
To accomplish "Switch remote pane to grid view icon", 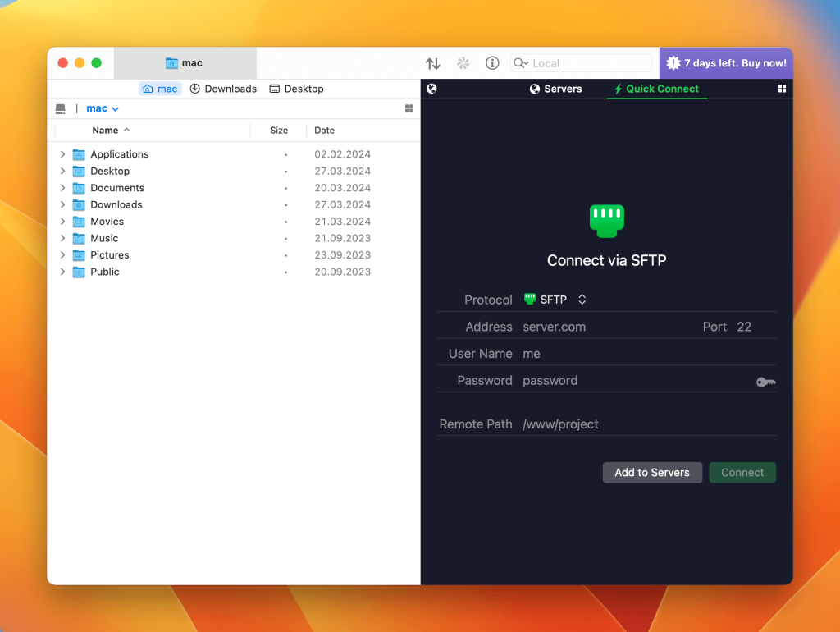I will (x=782, y=89).
